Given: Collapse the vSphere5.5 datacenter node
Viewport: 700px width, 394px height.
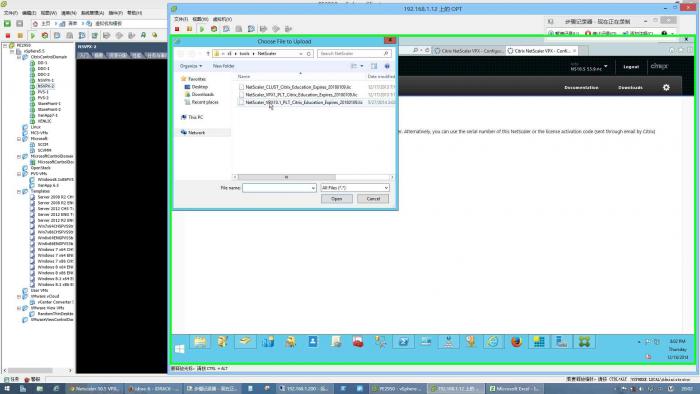Looking at the screenshot, I should [12, 51].
